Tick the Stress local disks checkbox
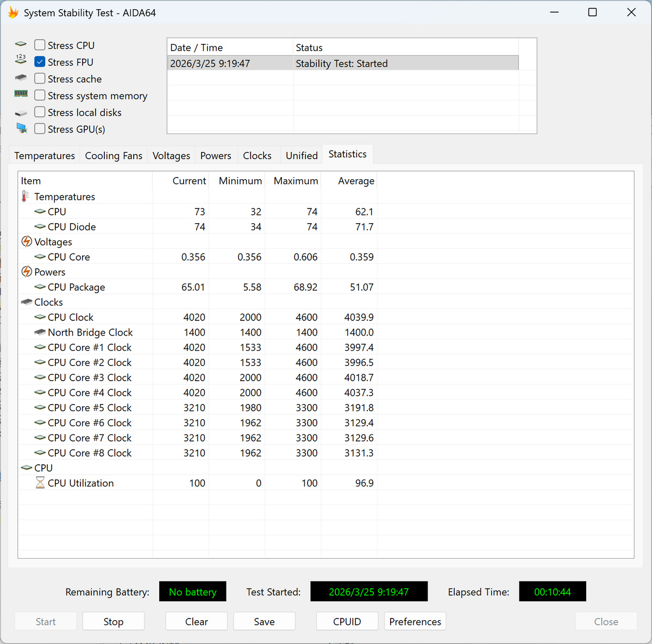 (40, 112)
